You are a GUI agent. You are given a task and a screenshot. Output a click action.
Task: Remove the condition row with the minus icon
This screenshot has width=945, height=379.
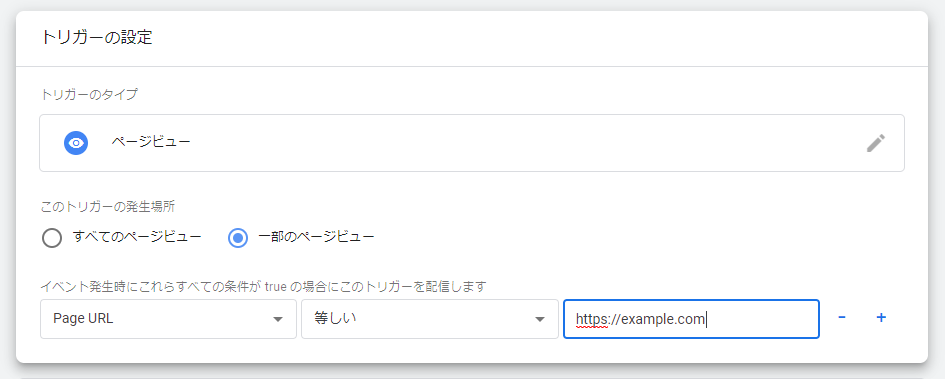click(x=842, y=318)
